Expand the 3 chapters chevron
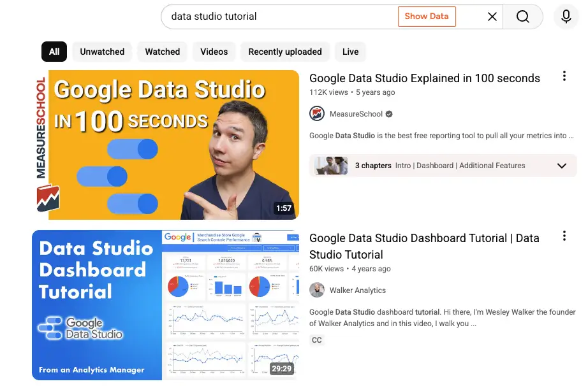The image size is (588, 386). click(562, 166)
